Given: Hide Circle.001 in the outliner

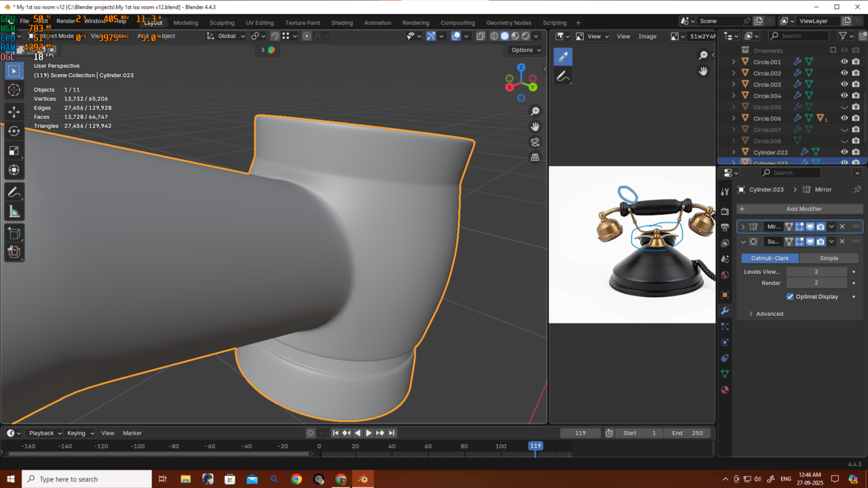Looking at the screenshot, I should (844, 62).
